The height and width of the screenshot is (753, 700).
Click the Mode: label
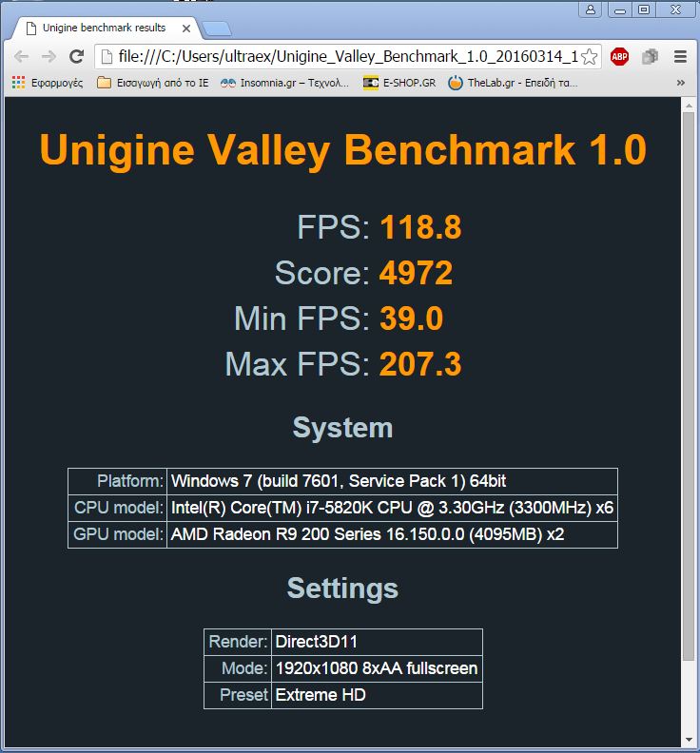coord(244,668)
